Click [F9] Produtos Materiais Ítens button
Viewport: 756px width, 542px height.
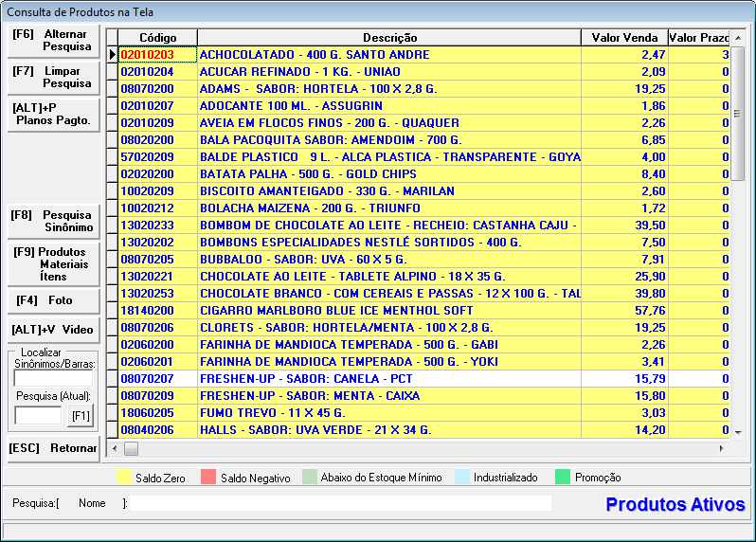(52, 264)
